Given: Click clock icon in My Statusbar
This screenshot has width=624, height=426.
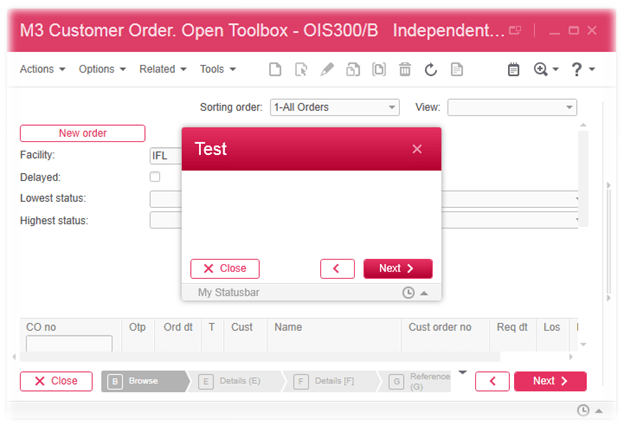Looking at the screenshot, I should pyautogui.click(x=408, y=293).
